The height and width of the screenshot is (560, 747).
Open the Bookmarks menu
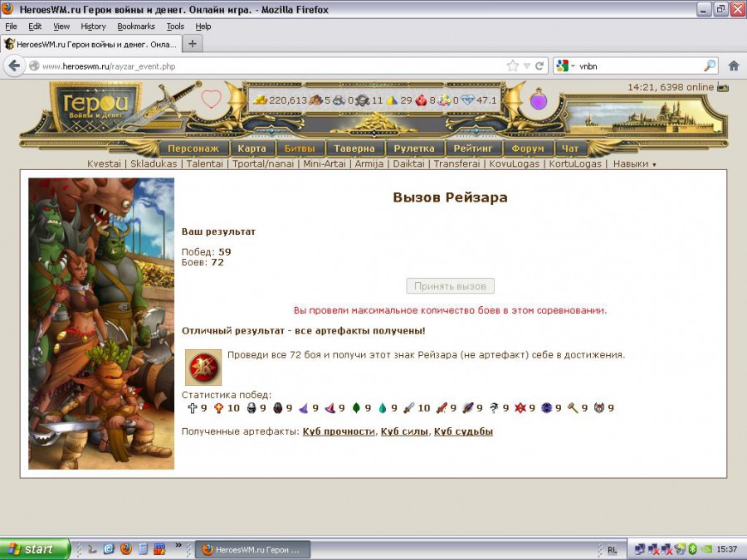click(x=136, y=27)
